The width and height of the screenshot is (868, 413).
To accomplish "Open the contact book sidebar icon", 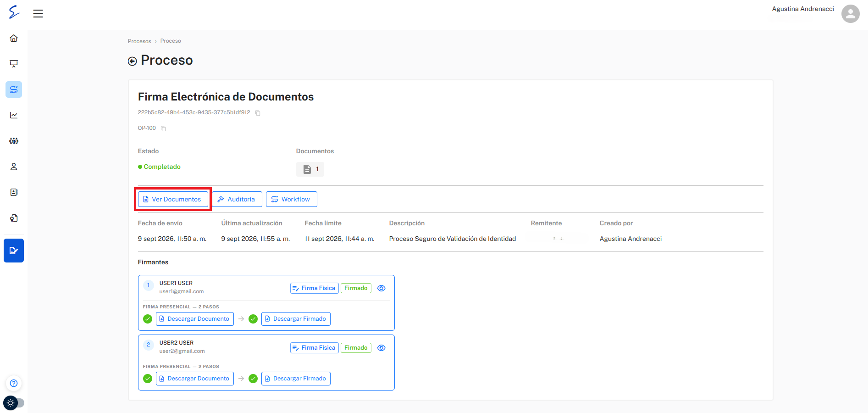I will pyautogui.click(x=14, y=192).
